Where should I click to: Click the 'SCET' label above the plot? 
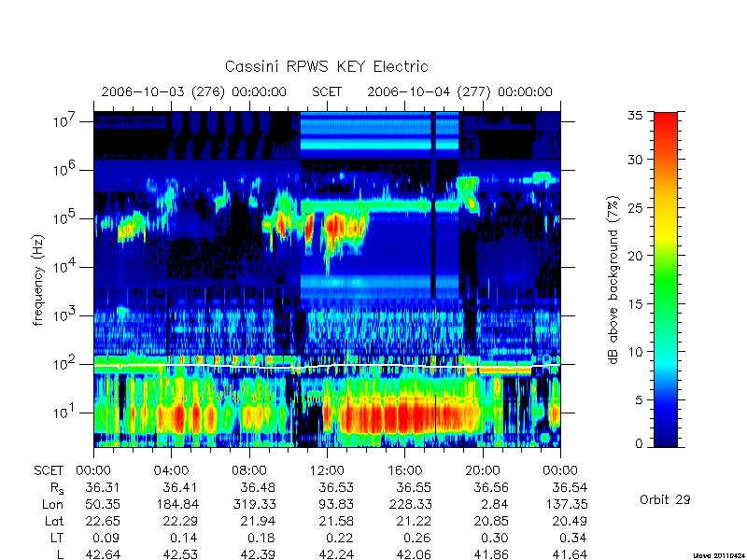(x=327, y=91)
